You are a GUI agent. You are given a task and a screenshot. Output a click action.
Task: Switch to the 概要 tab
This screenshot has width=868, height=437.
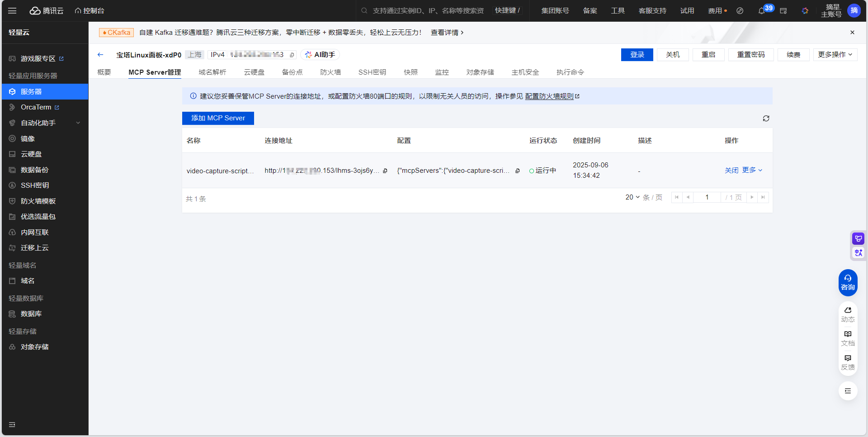tap(104, 72)
